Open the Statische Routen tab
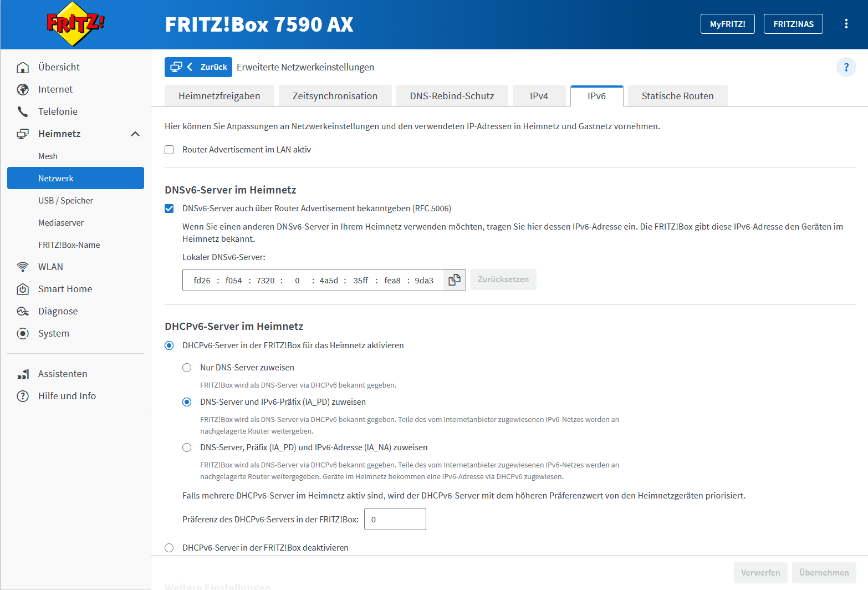The width and height of the screenshot is (868, 590). click(677, 96)
